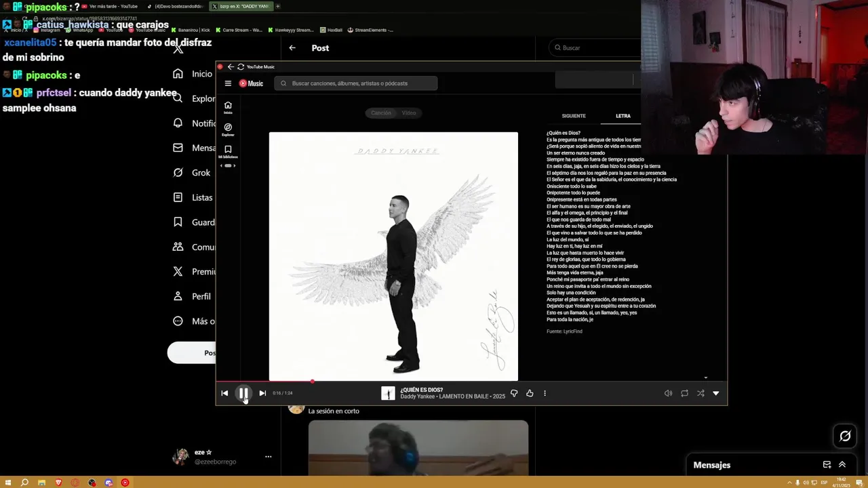
Task: Focus the search songs, albums, artists field
Action: point(356,83)
